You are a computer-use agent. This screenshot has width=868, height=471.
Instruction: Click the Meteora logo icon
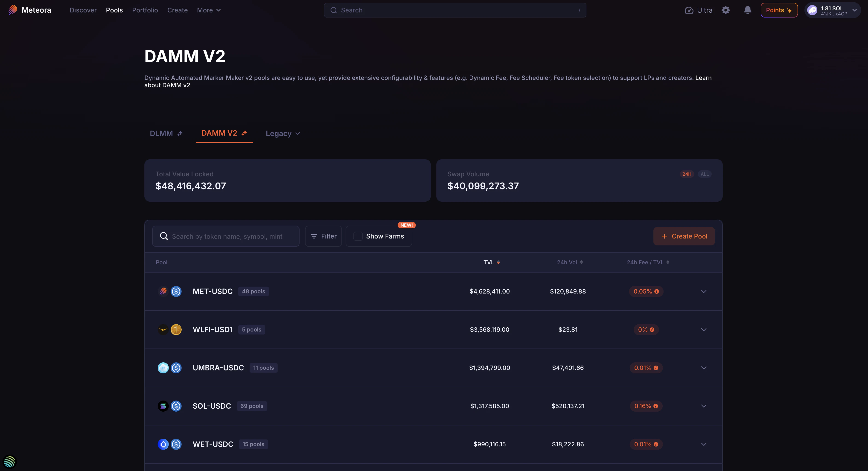(x=13, y=10)
